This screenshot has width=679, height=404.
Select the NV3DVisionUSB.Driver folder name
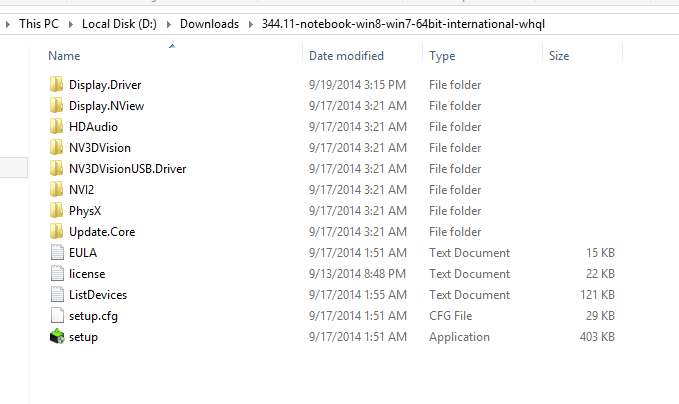click(127, 169)
